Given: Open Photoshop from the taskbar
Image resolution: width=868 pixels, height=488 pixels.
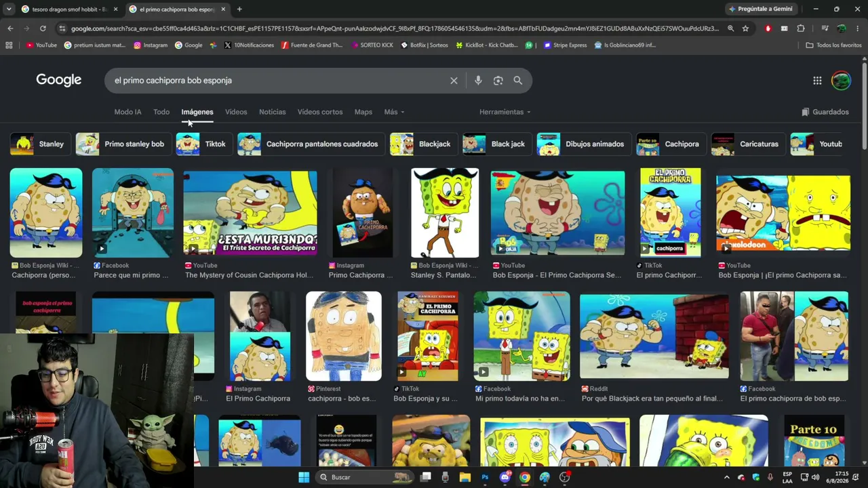Looking at the screenshot, I should 485,477.
